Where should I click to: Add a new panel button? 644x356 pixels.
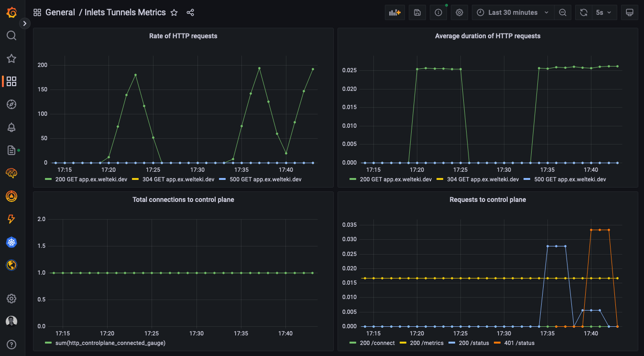(394, 12)
